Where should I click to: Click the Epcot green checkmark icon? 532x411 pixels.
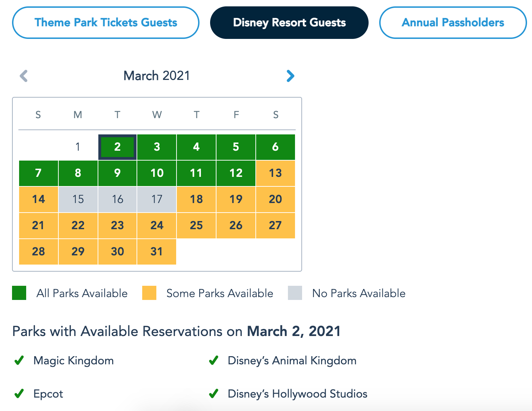coord(19,393)
